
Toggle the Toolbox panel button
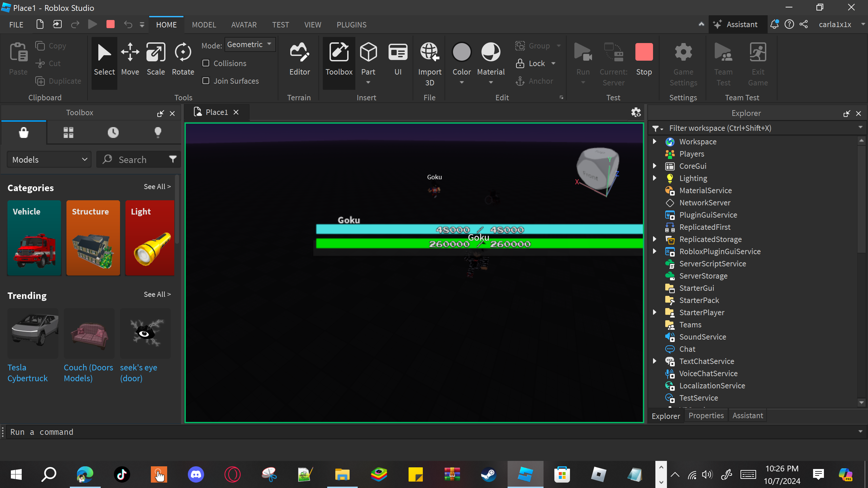coord(339,60)
